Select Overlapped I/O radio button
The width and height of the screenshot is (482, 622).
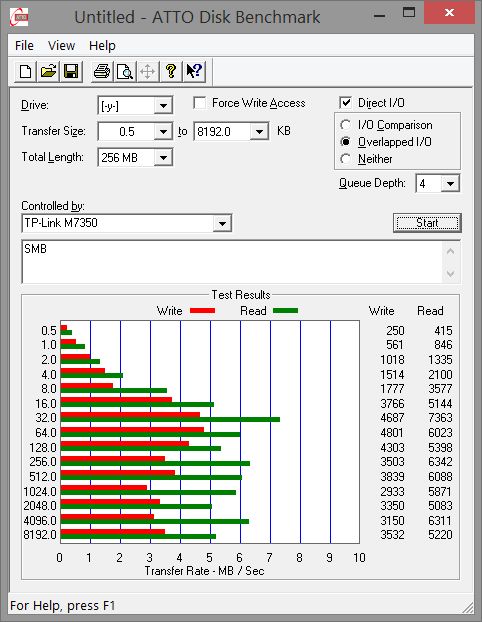pyautogui.click(x=346, y=142)
